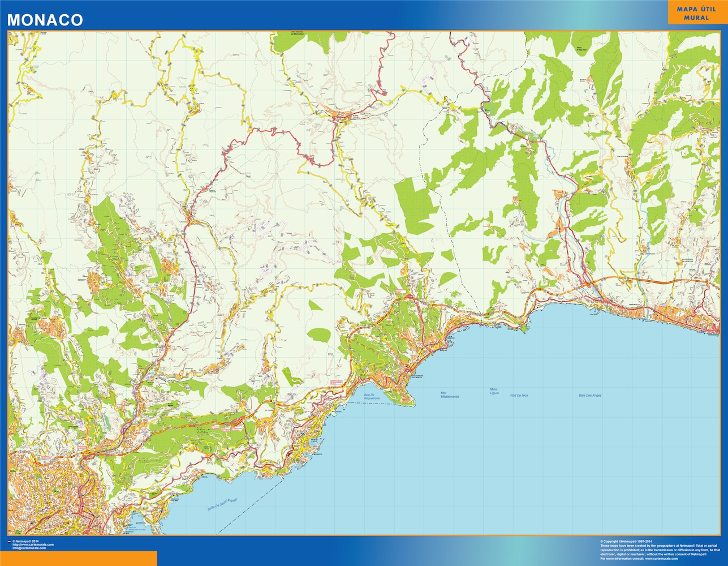Click the Mapa Útil Mural orange badge
This screenshot has height=566, width=728.
click(696, 14)
